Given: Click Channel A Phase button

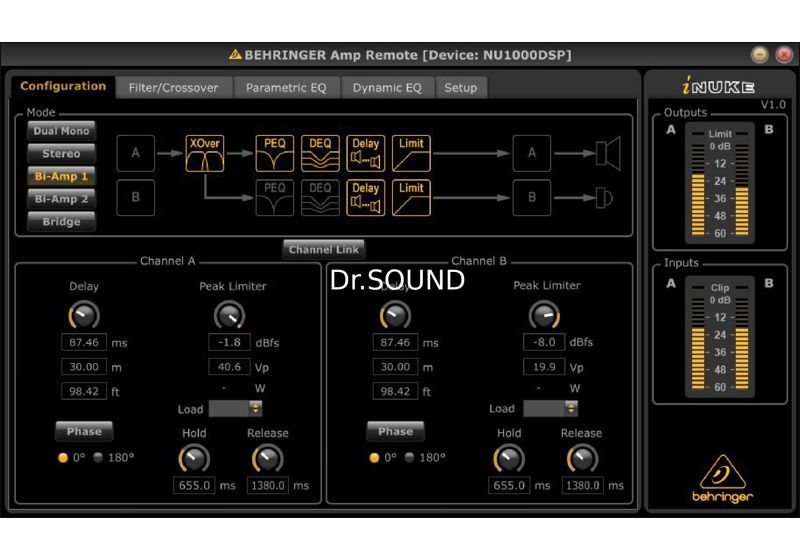Looking at the screenshot, I should (x=84, y=431).
